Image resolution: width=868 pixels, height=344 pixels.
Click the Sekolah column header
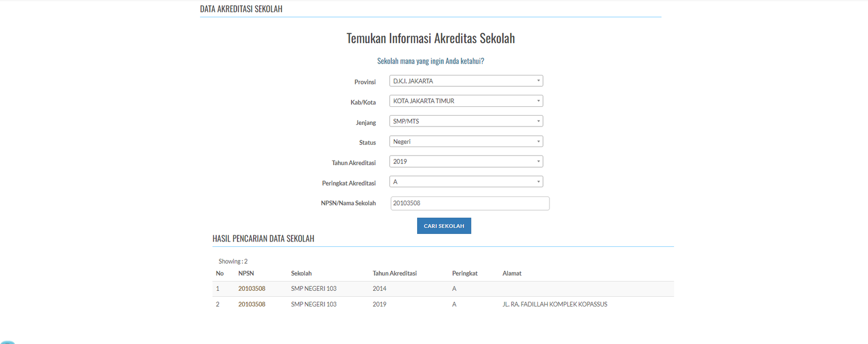point(301,273)
